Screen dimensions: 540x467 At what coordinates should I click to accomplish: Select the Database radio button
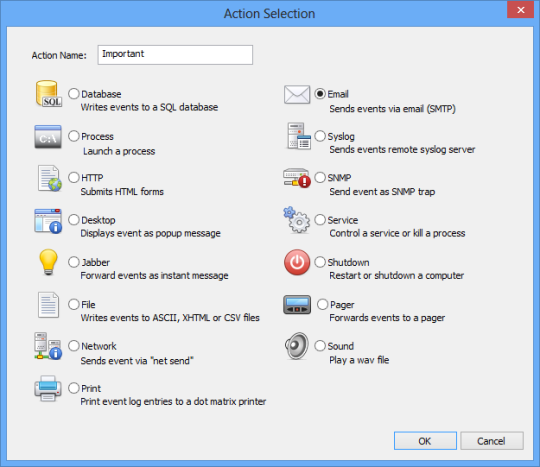coord(74,94)
